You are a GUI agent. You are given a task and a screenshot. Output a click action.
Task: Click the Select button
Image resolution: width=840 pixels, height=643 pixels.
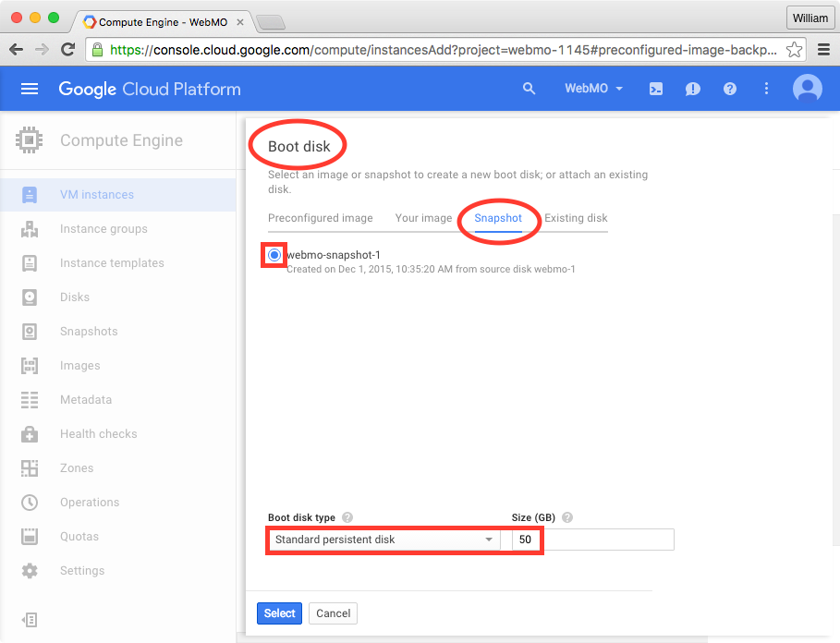[280, 613]
